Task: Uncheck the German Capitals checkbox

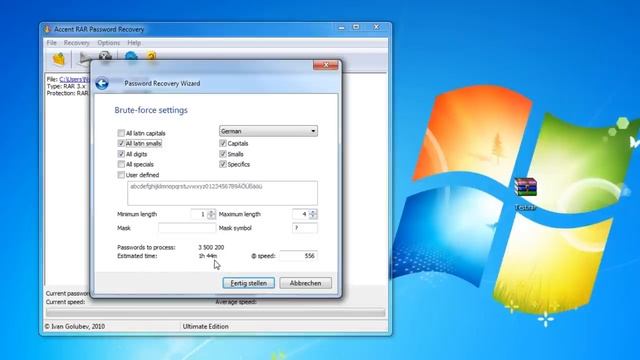Action: (x=222, y=143)
